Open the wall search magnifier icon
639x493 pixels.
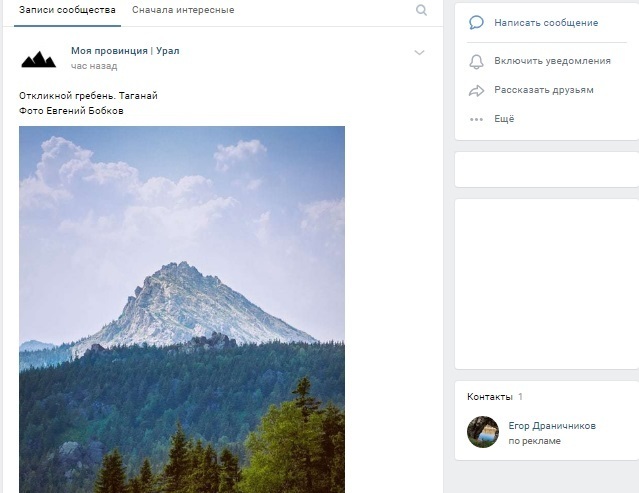pyautogui.click(x=421, y=10)
